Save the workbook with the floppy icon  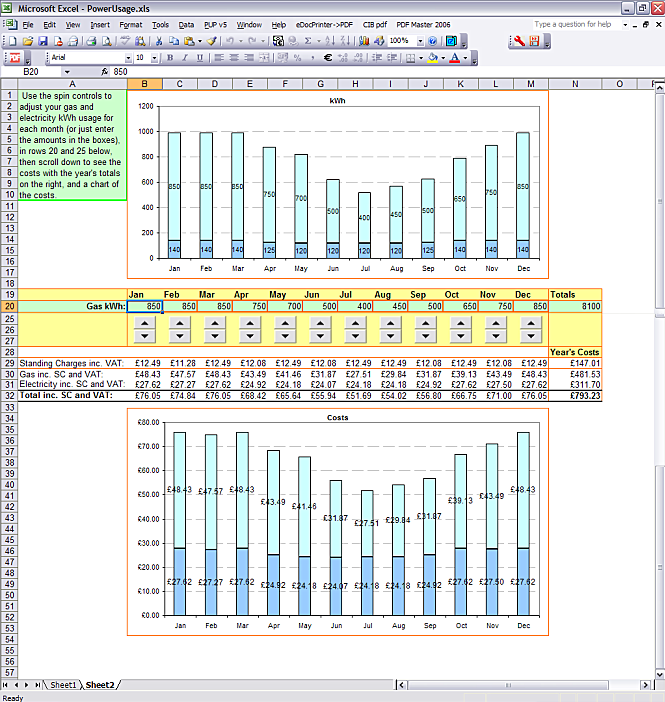(x=43, y=41)
